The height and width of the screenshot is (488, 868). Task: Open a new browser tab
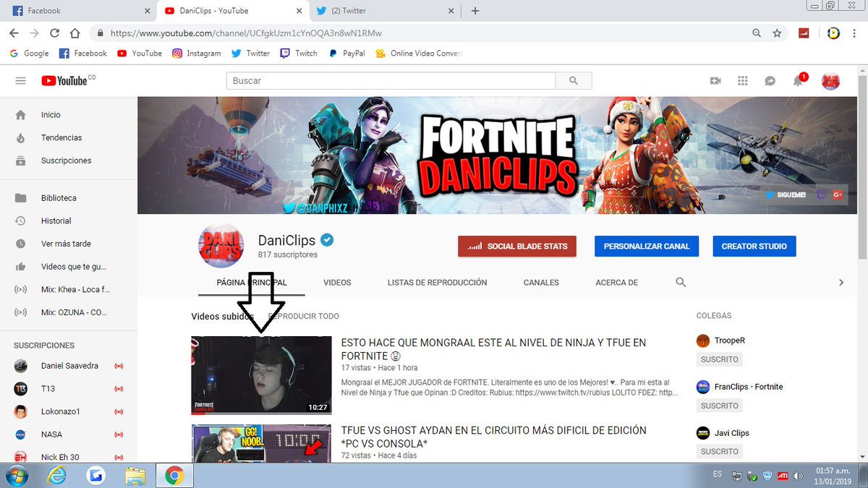475,11
